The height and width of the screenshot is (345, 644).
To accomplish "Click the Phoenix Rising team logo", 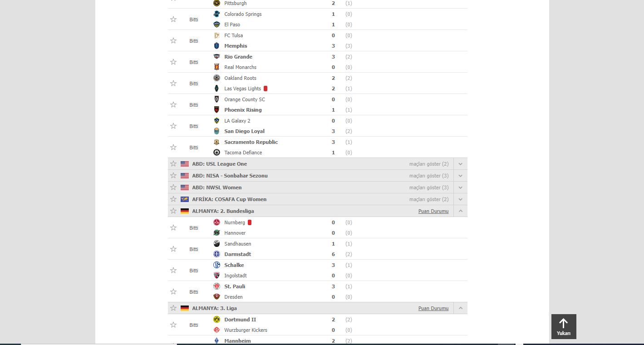I will (x=216, y=110).
